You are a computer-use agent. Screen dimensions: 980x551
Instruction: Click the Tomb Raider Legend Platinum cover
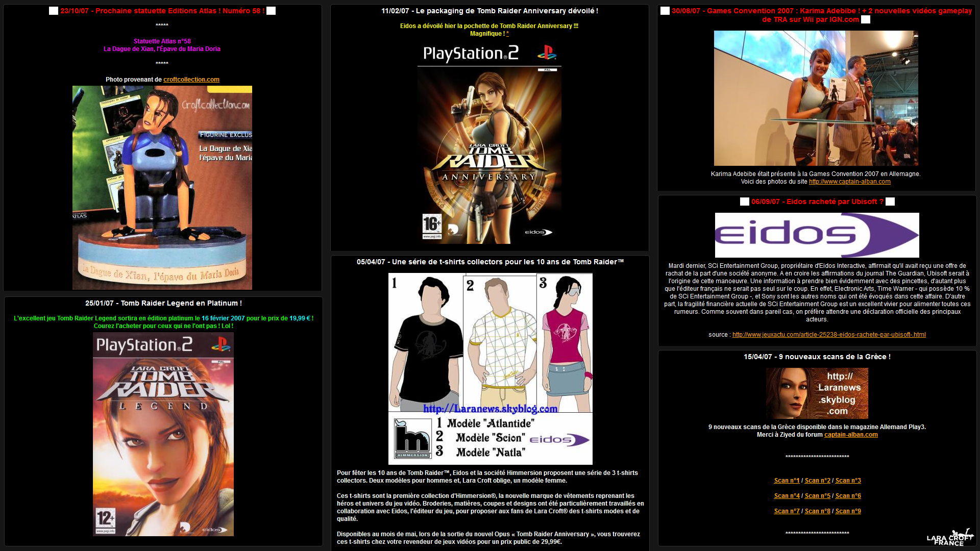coord(163,434)
